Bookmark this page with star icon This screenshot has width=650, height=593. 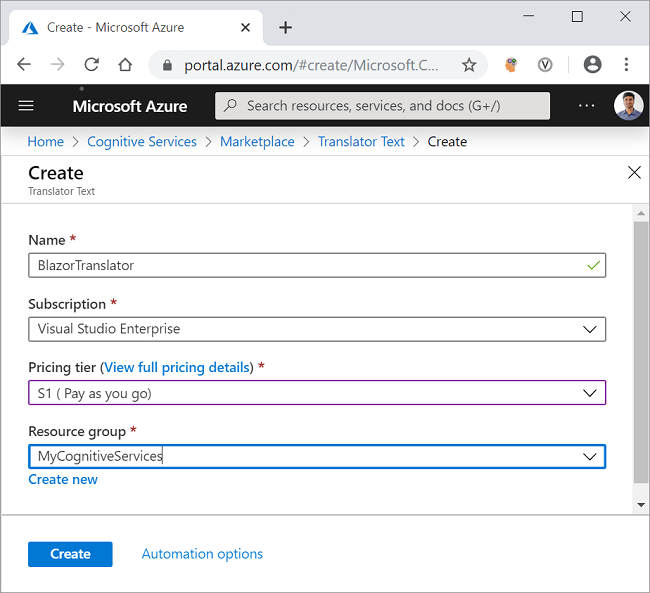[x=469, y=65]
